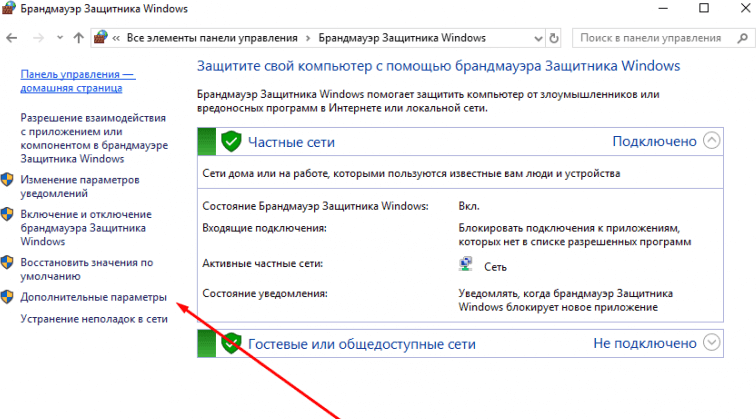The image size is (756, 419).
Task: Click the Сеть network name text
Action: pyautogui.click(x=495, y=267)
